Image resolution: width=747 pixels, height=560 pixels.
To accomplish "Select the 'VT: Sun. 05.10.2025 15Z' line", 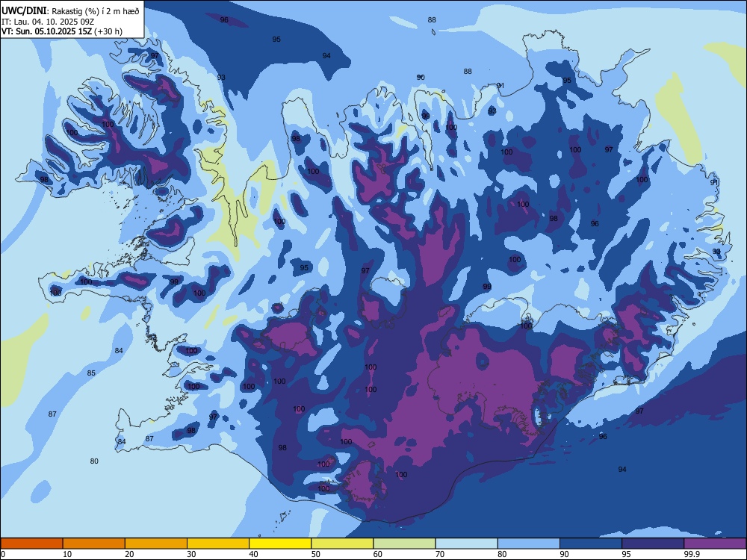I will [x=46, y=31].
